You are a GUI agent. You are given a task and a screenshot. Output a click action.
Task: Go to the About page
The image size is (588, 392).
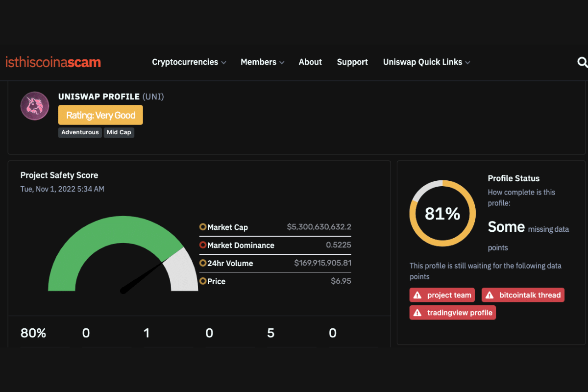[x=310, y=62]
